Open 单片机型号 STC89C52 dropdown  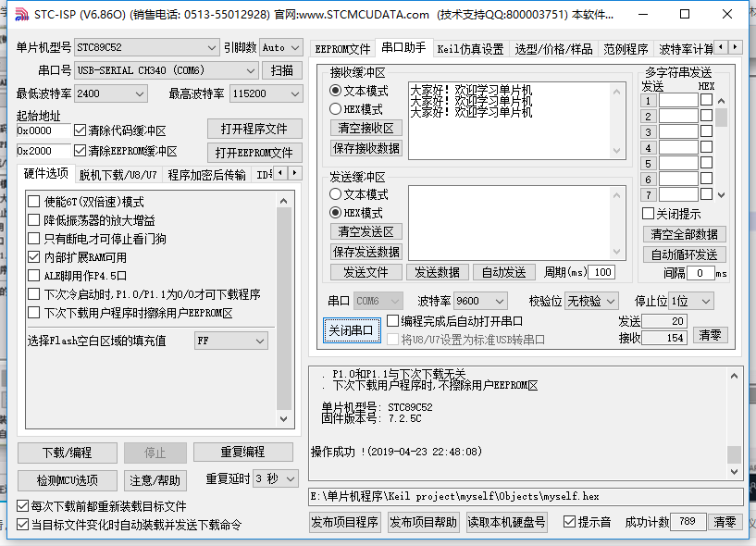click(x=146, y=47)
